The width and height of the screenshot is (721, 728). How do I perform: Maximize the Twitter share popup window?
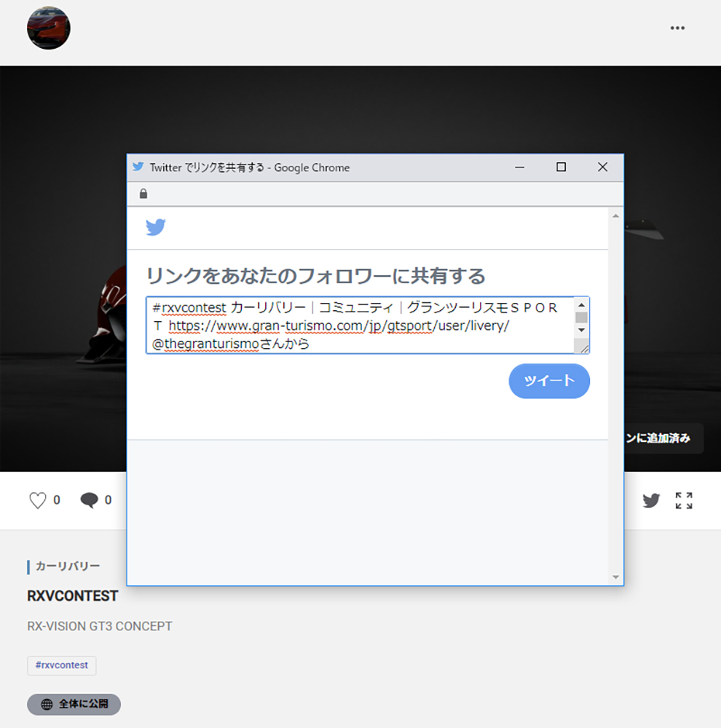point(561,167)
